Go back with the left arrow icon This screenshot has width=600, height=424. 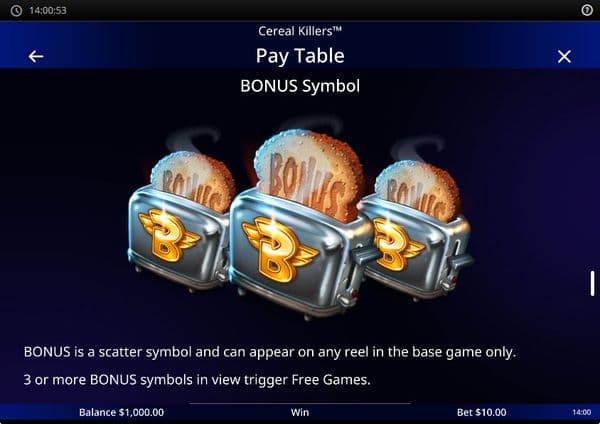click(36, 57)
